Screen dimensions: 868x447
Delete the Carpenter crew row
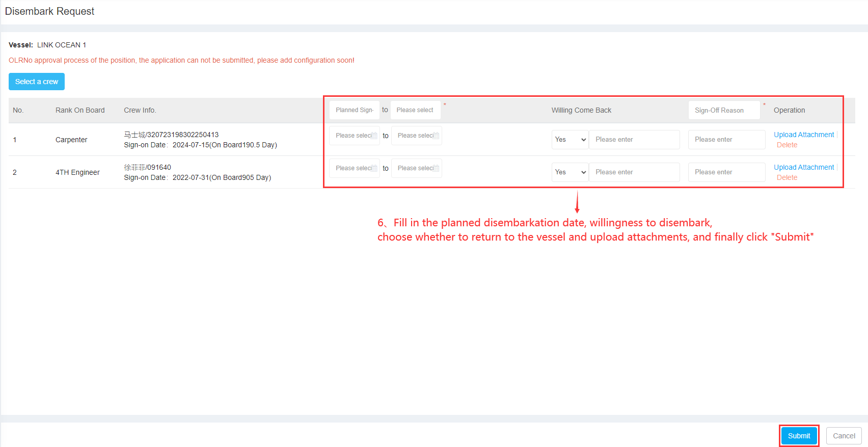tap(787, 145)
